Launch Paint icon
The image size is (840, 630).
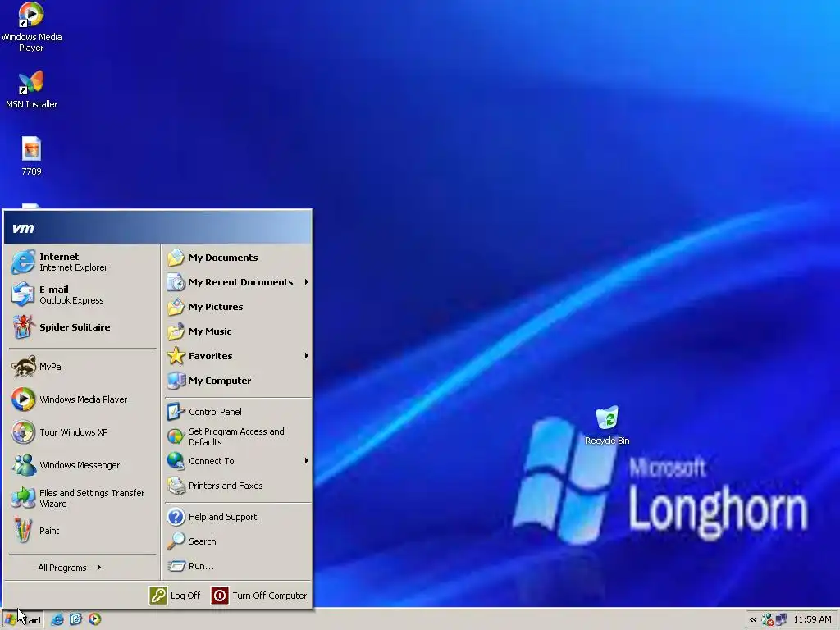pyautogui.click(x=23, y=531)
